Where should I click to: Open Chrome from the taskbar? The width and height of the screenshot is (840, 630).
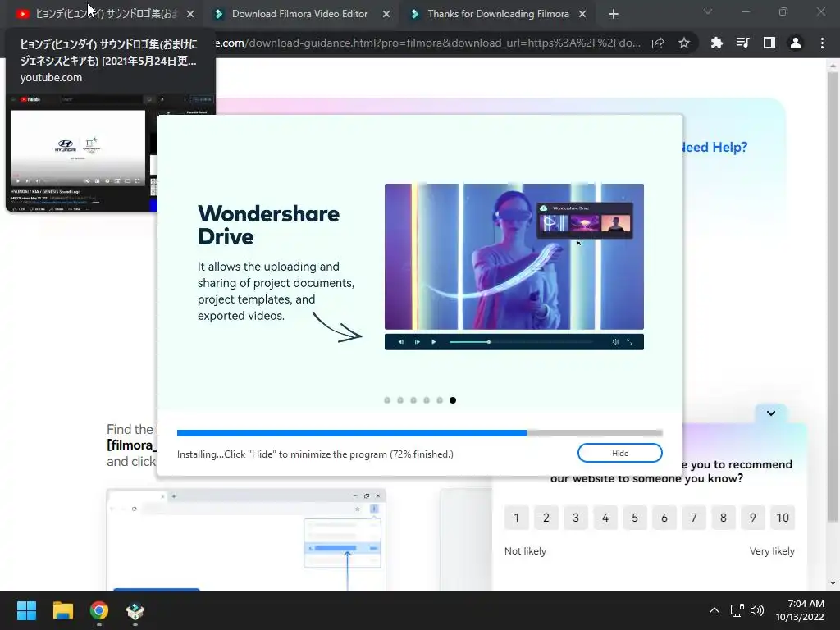(99, 610)
